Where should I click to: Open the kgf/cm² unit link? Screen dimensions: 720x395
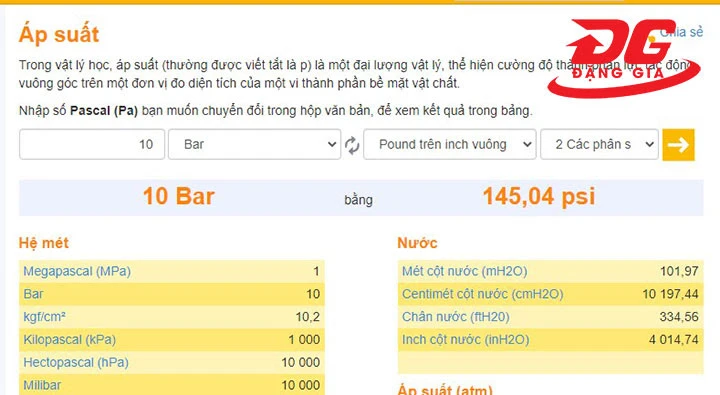pyautogui.click(x=45, y=317)
